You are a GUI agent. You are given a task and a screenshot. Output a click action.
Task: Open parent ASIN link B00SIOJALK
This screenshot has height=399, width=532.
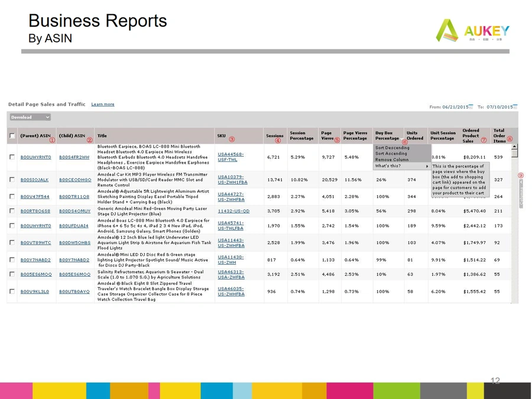(35, 180)
